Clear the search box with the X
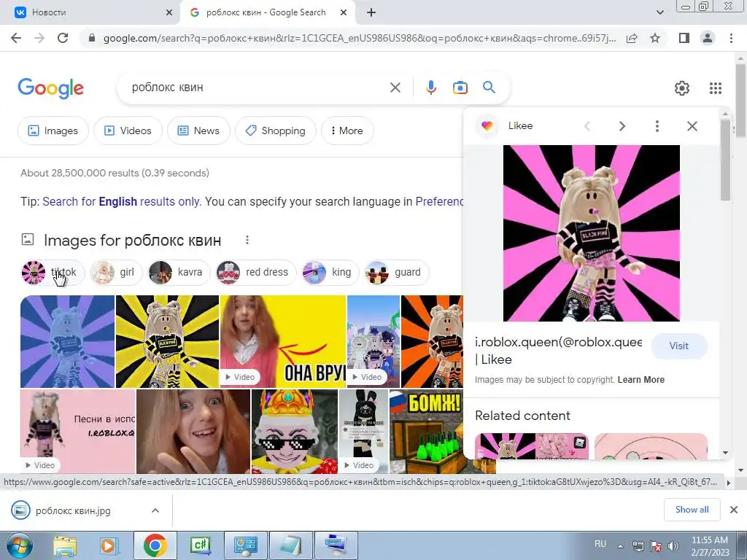This screenshot has height=560, width=747. pyautogui.click(x=395, y=87)
